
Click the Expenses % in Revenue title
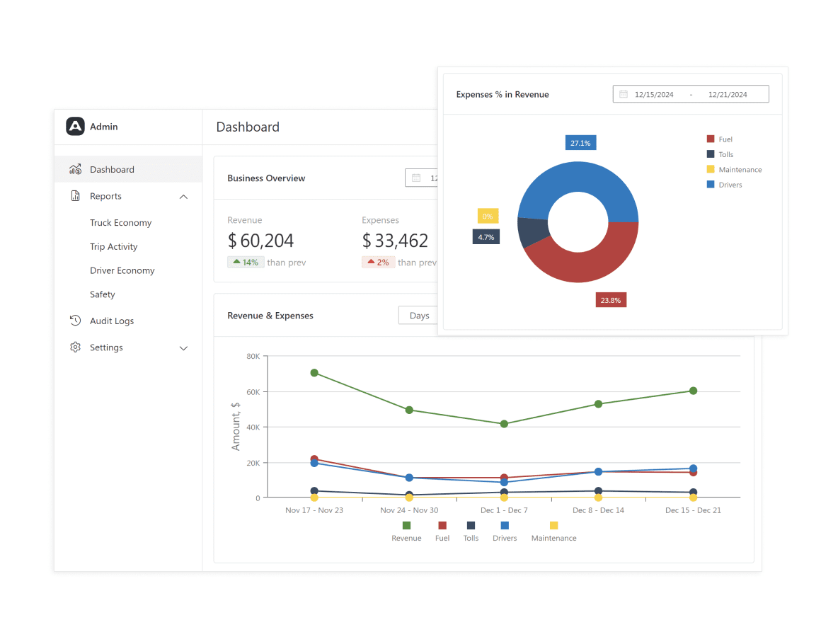tap(502, 94)
